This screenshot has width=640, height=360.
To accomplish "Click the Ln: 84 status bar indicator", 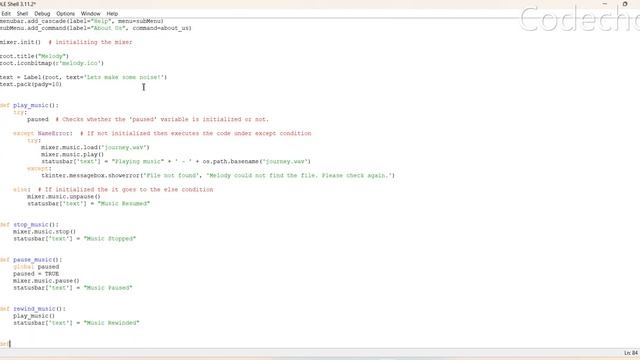I will point(631,353).
